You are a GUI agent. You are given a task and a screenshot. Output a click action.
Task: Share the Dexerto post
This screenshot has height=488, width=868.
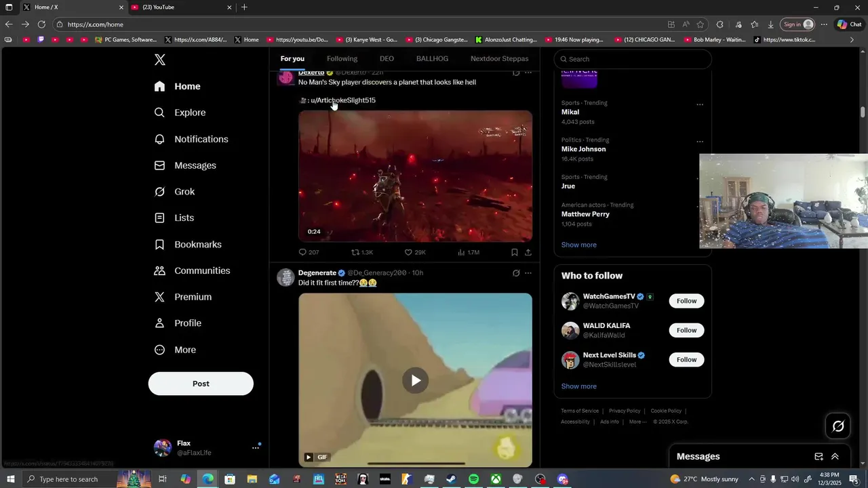click(528, 252)
